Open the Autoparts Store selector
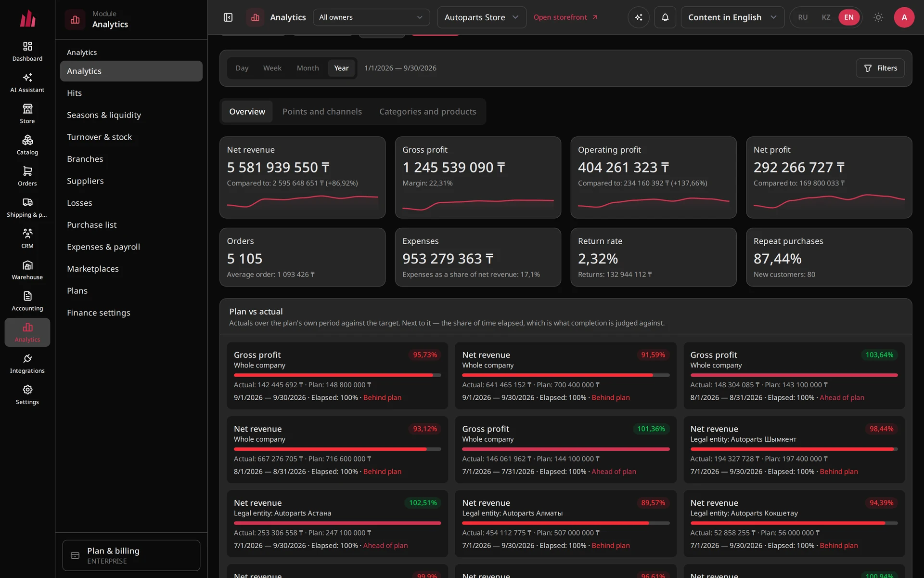924x578 pixels. click(x=482, y=17)
